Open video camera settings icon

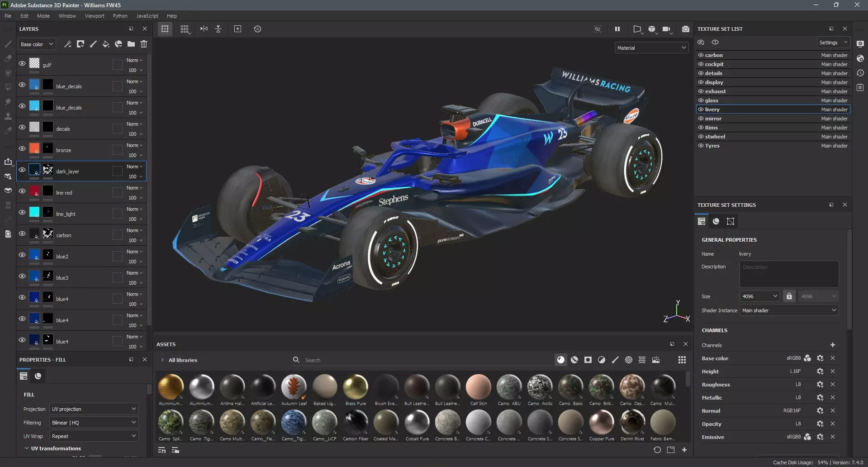click(667, 29)
